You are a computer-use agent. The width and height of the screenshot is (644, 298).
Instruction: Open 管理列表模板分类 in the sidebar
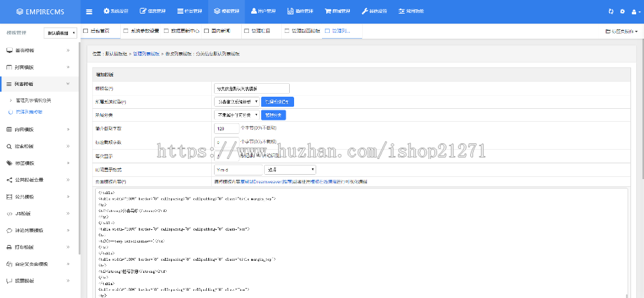click(x=33, y=100)
